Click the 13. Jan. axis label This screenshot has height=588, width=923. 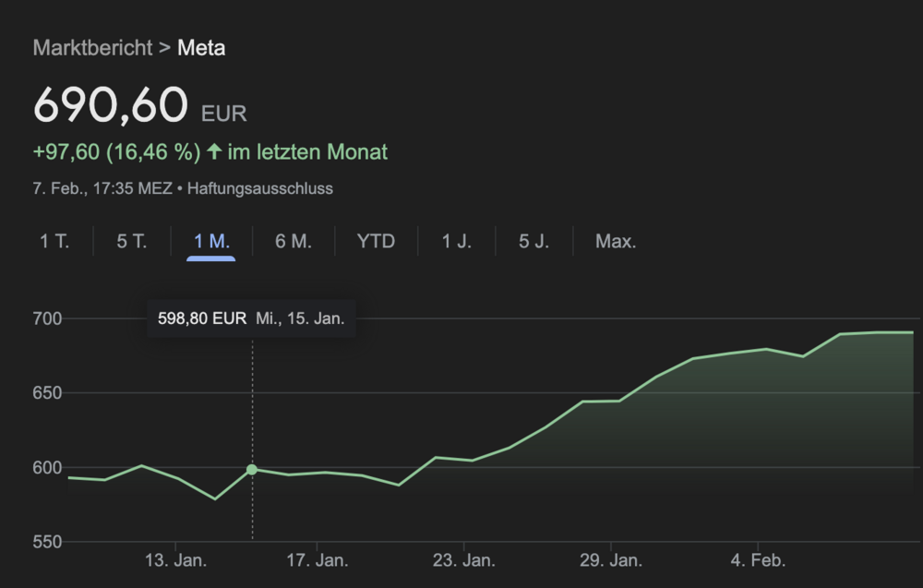tap(176, 560)
